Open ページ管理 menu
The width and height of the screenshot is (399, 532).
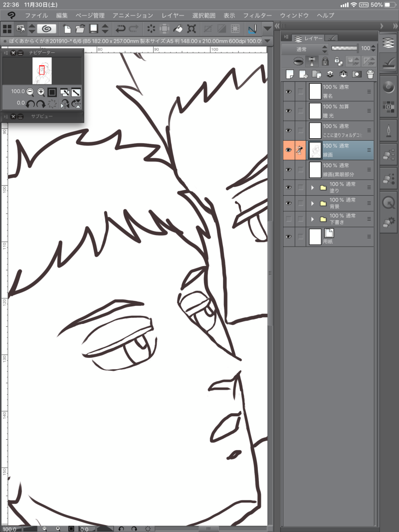[90, 15]
